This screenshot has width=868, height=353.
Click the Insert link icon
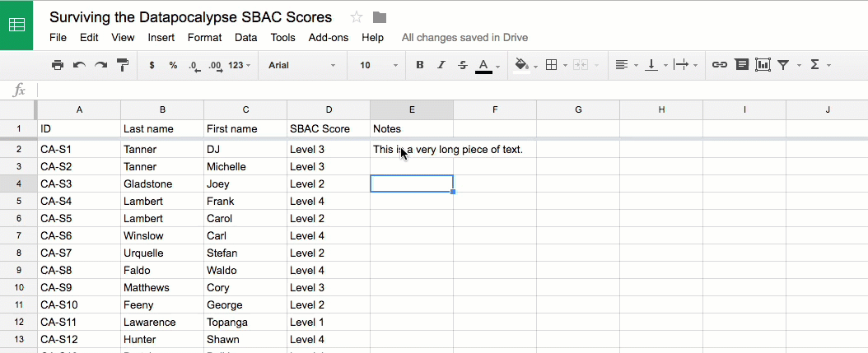coord(719,65)
